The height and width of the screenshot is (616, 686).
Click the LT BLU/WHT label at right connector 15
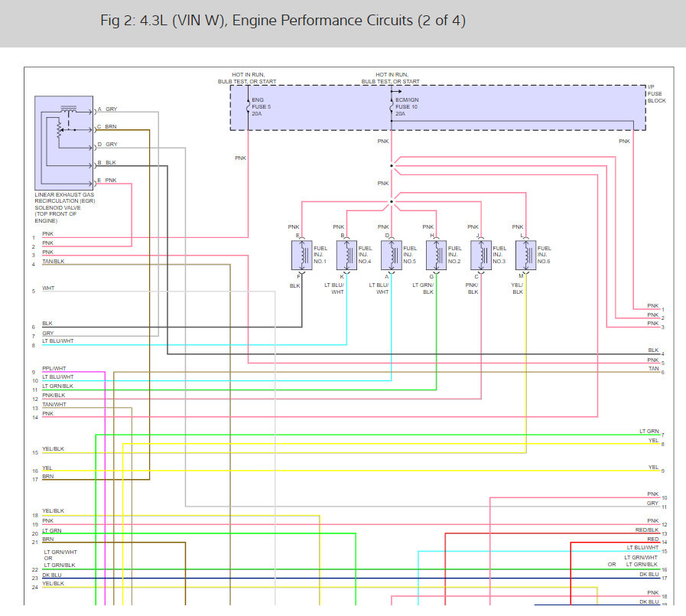642,548
